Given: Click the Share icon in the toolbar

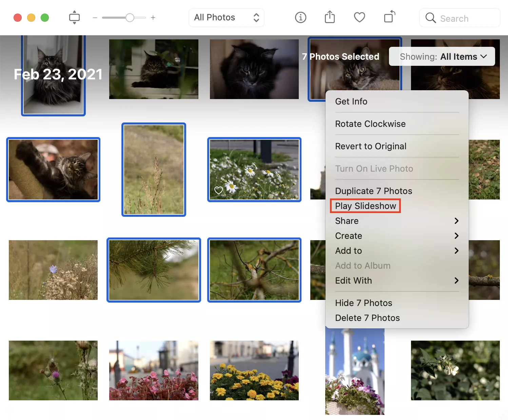Looking at the screenshot, I should tap(330, 17).
